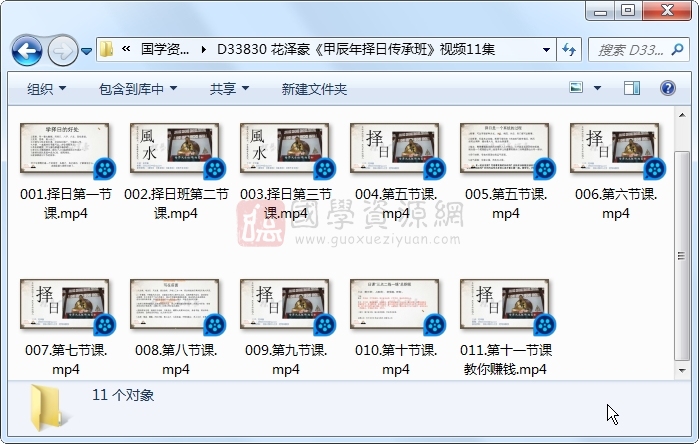Select 007.第七节课.mp4 thumbnail
Viewport: 699px width, 444px height.
coord(65,304)
